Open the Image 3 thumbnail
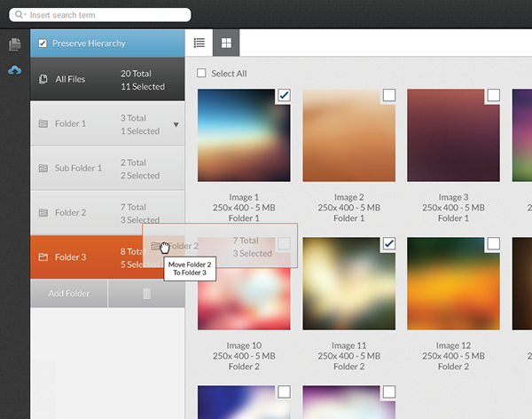Viewport: 532px width, 419px height. tap(453, 135)
